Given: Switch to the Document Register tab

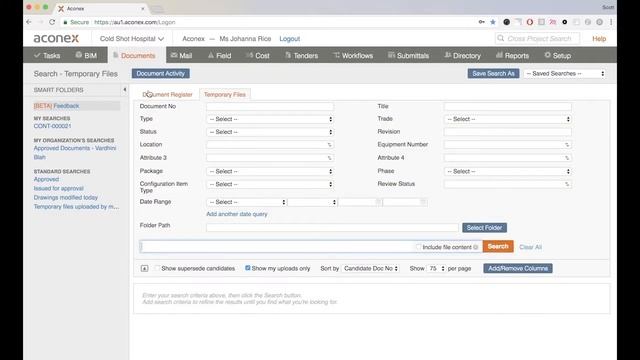Looking at the screenshot, I should click(x=167, y=94).
